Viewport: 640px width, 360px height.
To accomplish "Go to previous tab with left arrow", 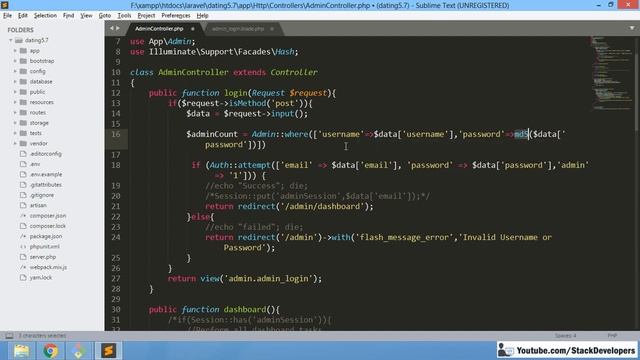I will [x=111, y=28].
